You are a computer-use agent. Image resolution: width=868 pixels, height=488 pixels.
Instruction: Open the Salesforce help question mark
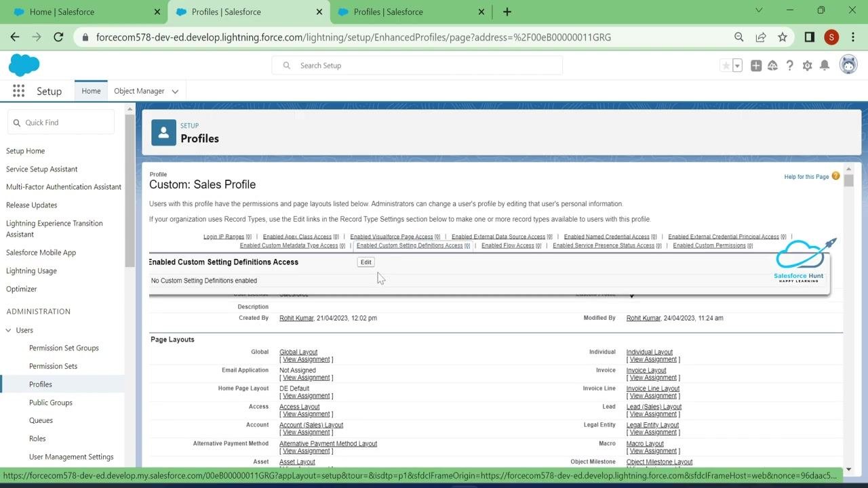pos(789,66)
